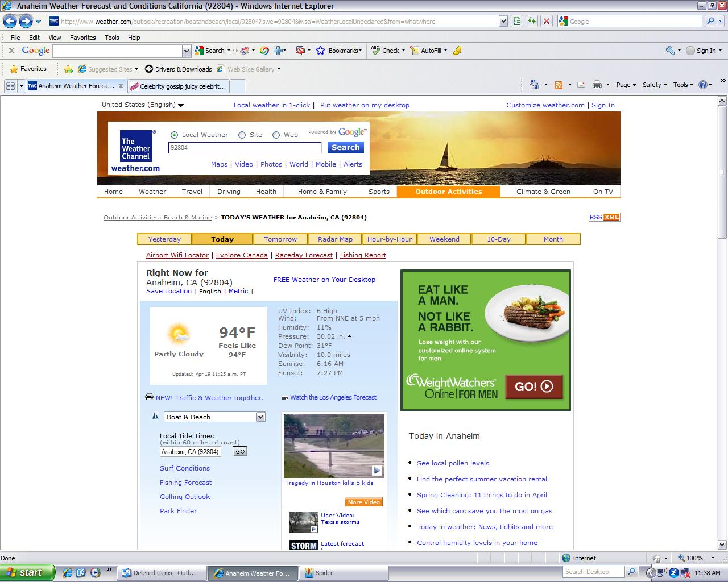Open the Tools menu in the menu bar
Image resolution: width=728 pixels, height=582 pixels.
[x=112, y=38]
